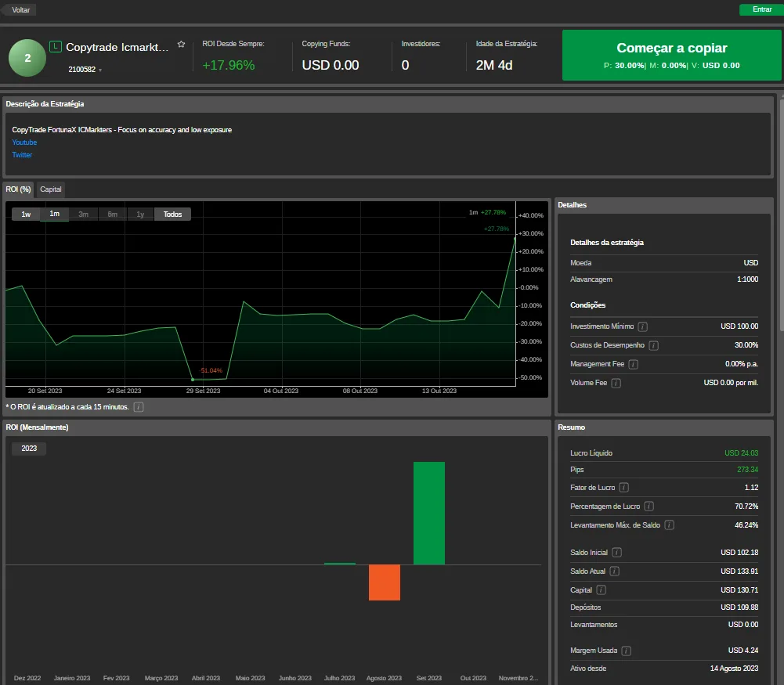
Task: Open info icon next to Margem Usada
Action: [x=626, y=651]
